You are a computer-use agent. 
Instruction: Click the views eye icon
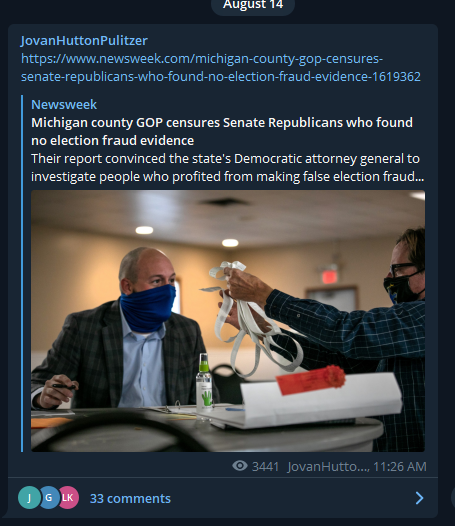click(x=240, y=466)
